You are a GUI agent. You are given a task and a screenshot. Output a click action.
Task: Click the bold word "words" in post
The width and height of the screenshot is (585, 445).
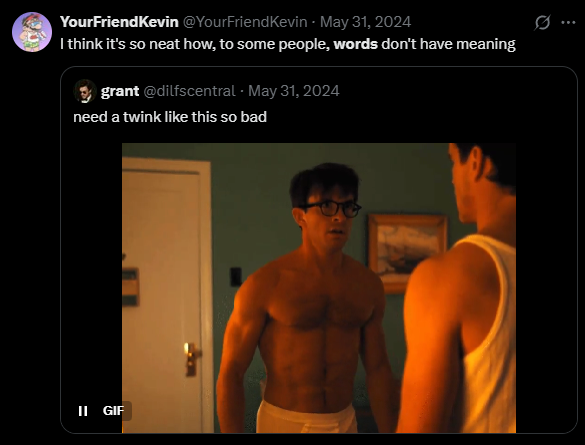356,44
